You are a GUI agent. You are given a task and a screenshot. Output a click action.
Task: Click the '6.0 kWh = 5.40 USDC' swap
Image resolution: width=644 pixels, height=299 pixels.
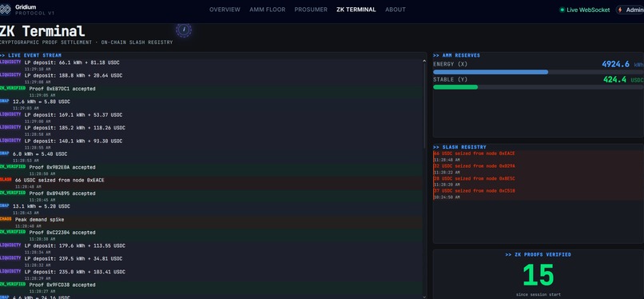click(x=40, y=154)
